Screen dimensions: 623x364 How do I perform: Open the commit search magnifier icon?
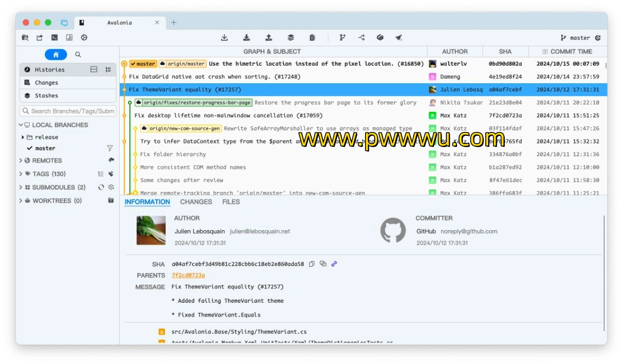point(78,55)
